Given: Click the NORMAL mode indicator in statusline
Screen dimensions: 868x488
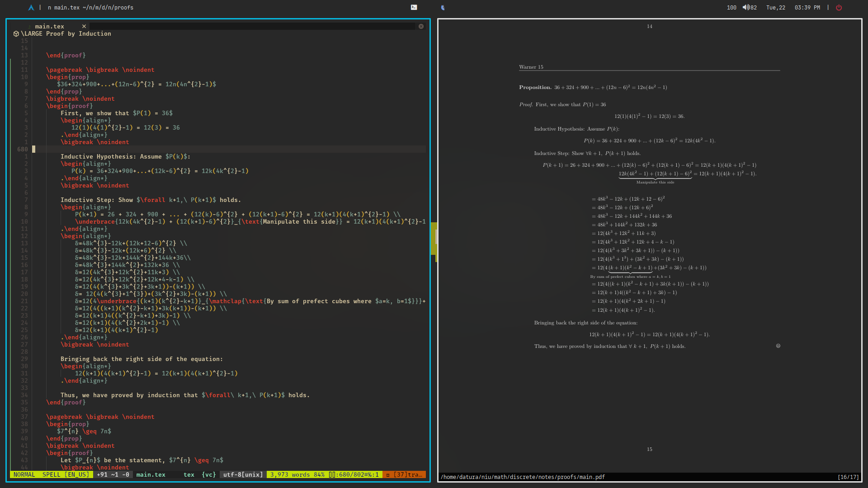Looking at the screenshot, I should pyautogui.click(x=24, y=474).
